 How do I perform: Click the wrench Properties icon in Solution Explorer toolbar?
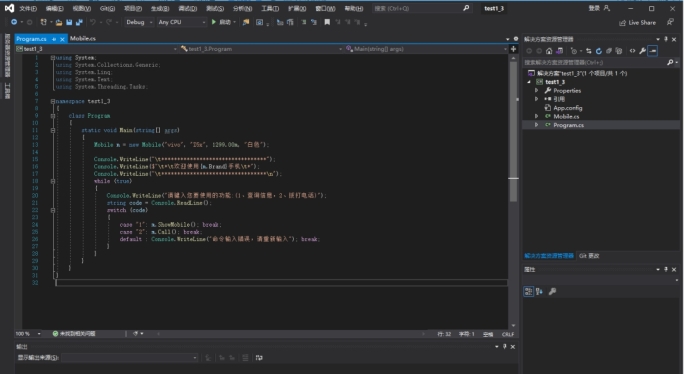coord(643,51)
